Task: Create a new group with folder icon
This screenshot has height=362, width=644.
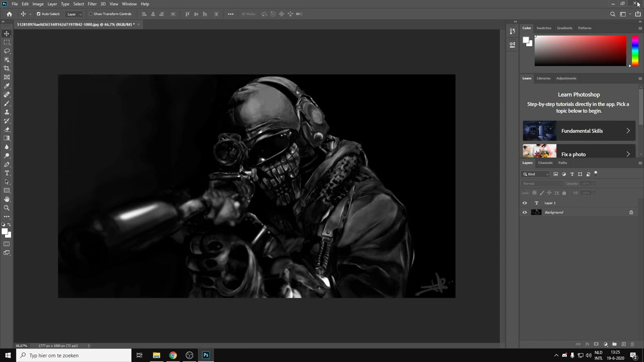Action: tap(614, 344)
